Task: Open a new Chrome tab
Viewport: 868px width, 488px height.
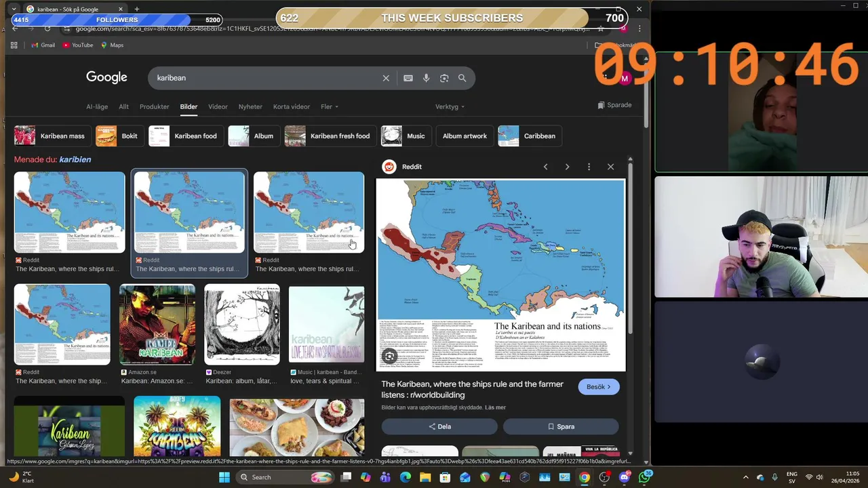Action: coord(137,9)
